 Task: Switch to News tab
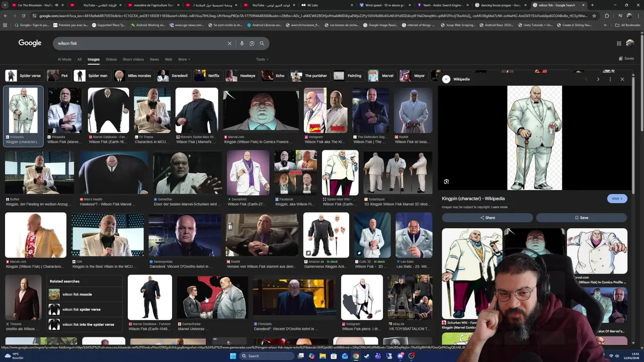154,59
